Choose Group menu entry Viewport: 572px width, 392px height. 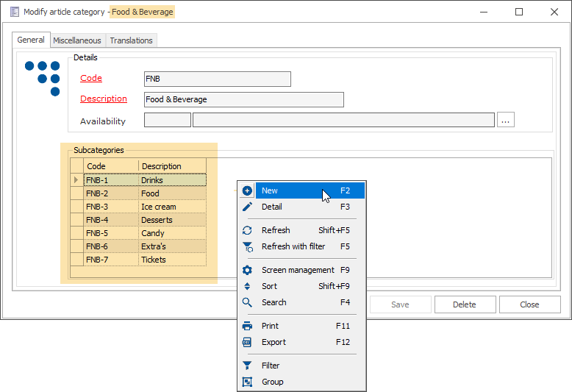[302, 382]
